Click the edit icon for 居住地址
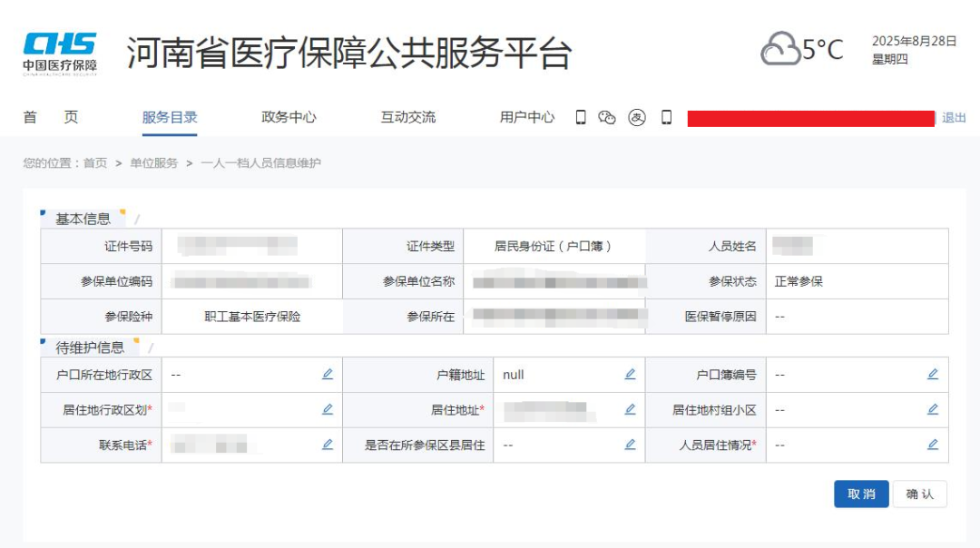The image size is (980, 548). [630, 409]
